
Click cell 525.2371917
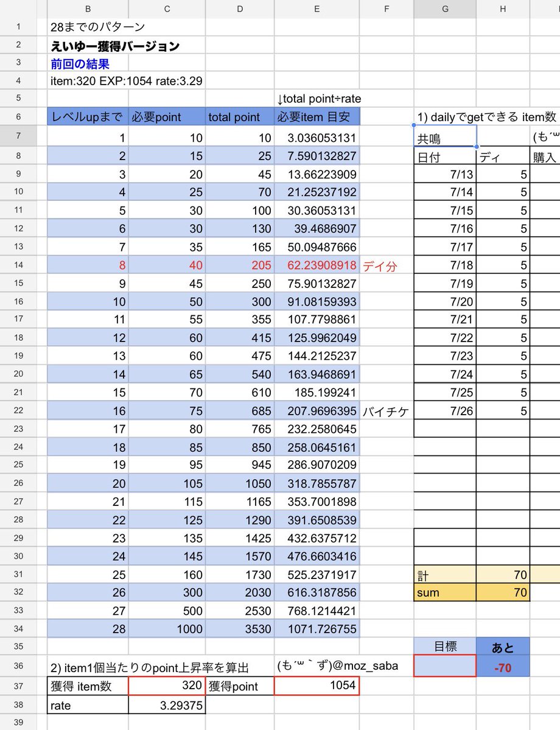click(317, 575)
